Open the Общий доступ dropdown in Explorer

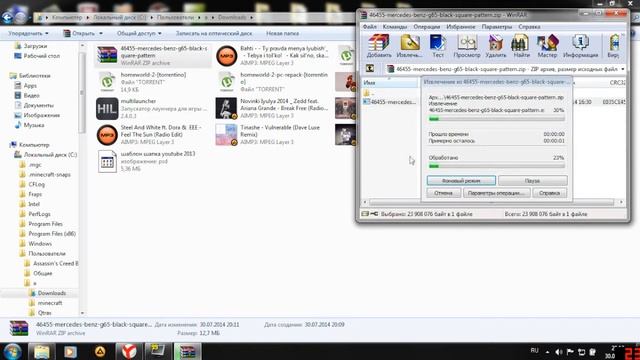coord(139,33)
